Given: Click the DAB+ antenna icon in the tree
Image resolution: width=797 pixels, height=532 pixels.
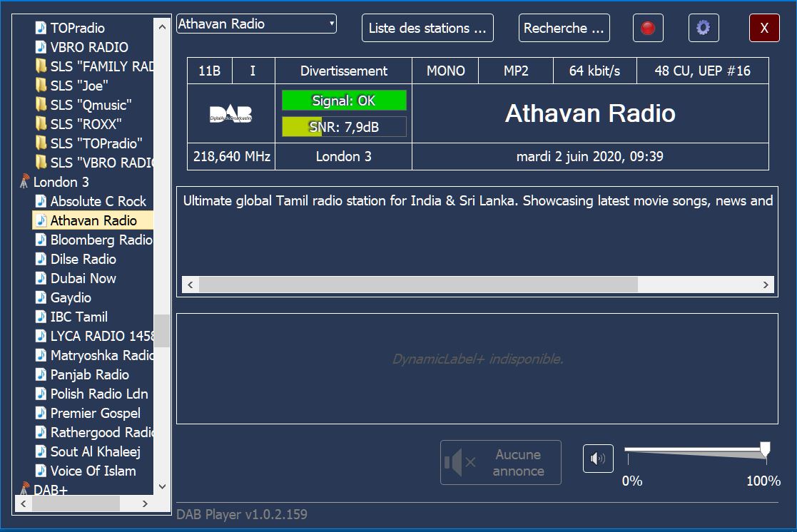Looking at the screenshot, I should click(x=24, y=488).
